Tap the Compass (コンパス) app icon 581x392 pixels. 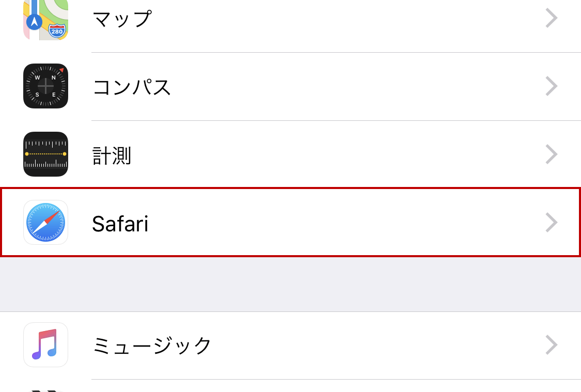click(x=45, y=86)
